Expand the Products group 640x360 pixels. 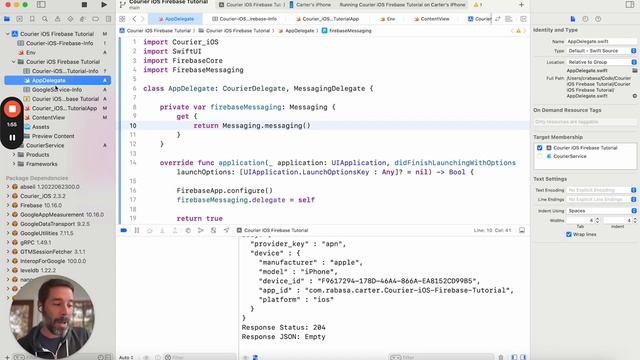point(13,155)
